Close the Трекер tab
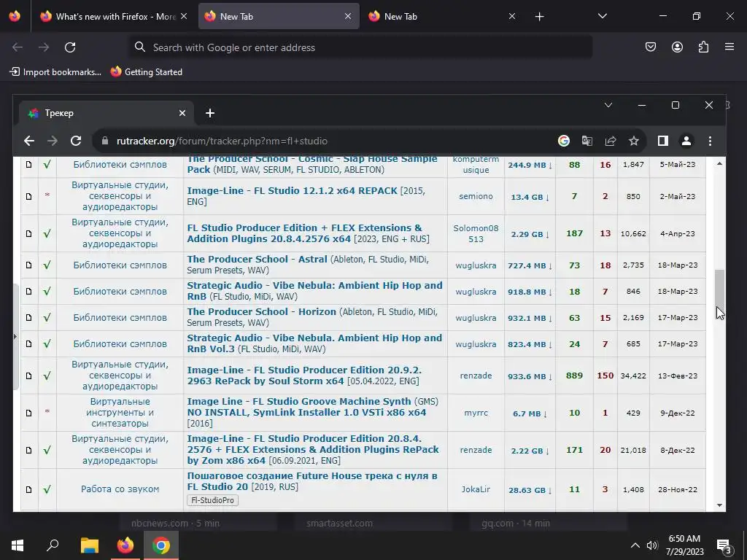747x560 pixels. click(182, 113)
